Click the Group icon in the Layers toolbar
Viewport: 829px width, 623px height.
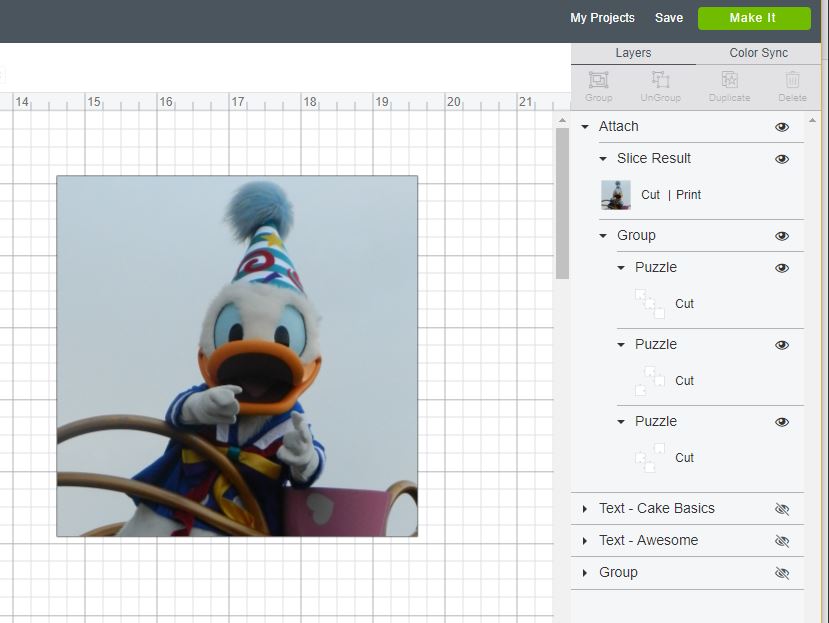[x=598, y=80]
